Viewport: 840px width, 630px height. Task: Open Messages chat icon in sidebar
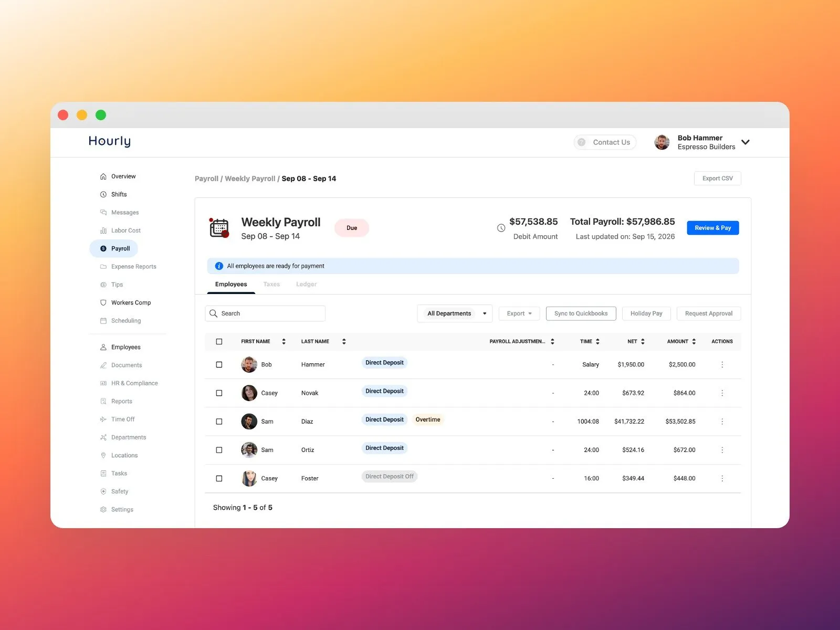pos(103,213)
